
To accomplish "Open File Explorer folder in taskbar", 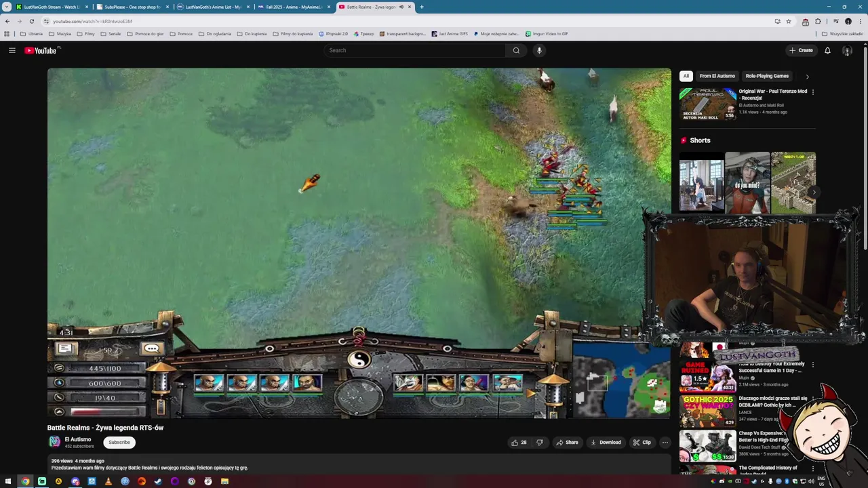I will [224, 481].
